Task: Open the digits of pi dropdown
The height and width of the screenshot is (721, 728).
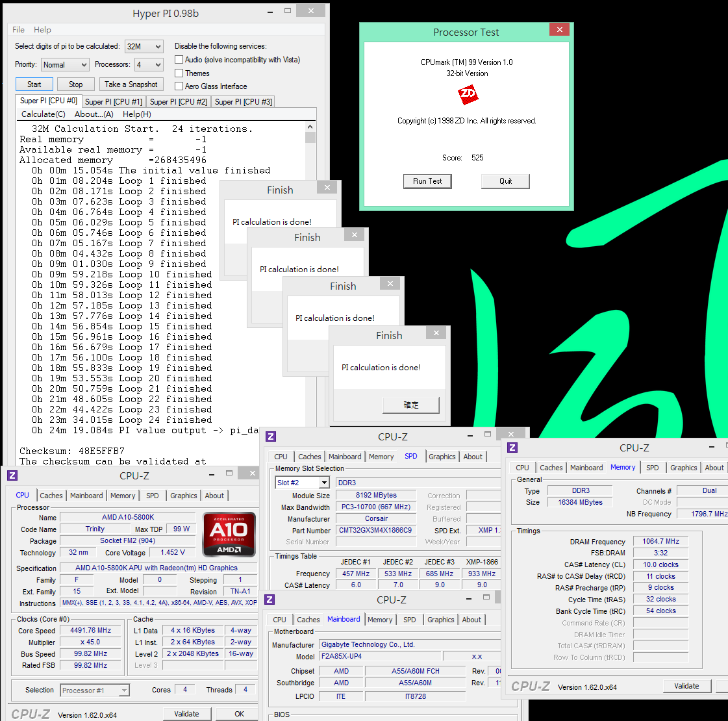Action: (x=144, y=46)
